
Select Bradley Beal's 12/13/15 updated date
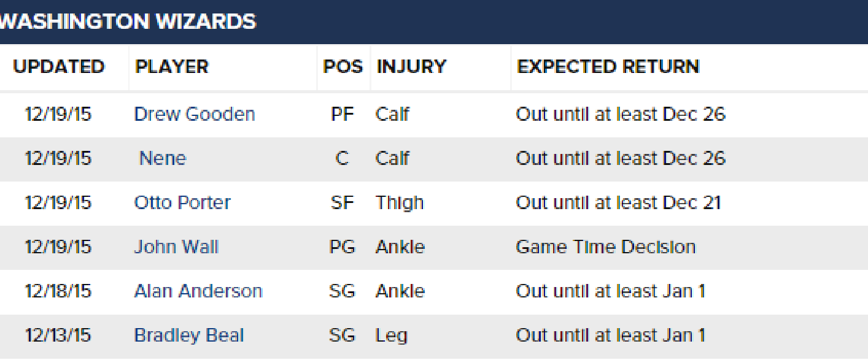coord(58,335)
